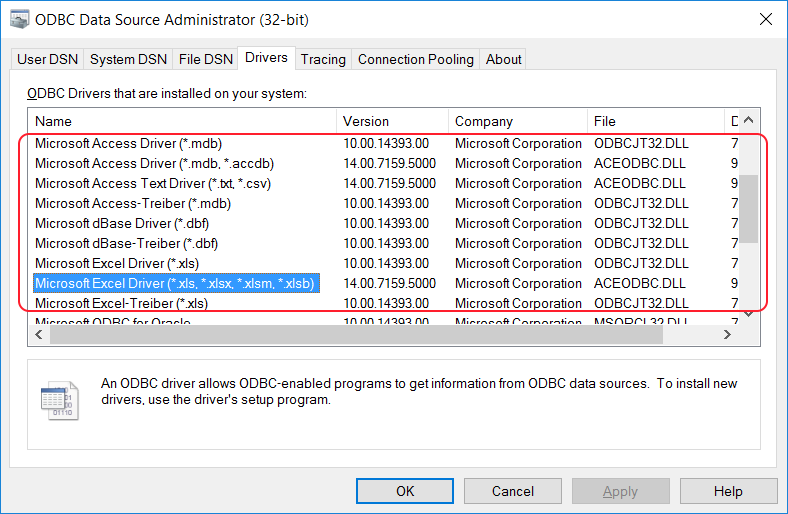Click version 14.00.7159.5000 of Access Text Driver
The image size is (788, 514).
(389, 183)
